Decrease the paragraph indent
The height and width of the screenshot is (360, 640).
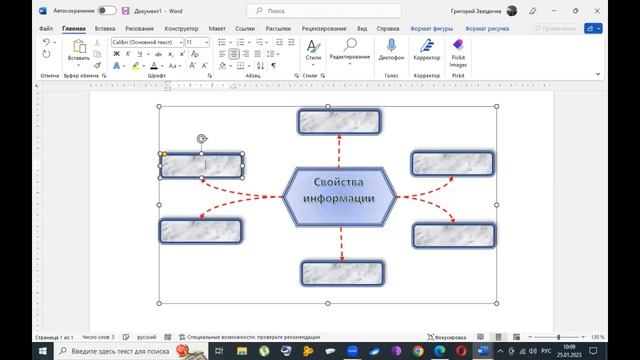[x=279, y=42]
